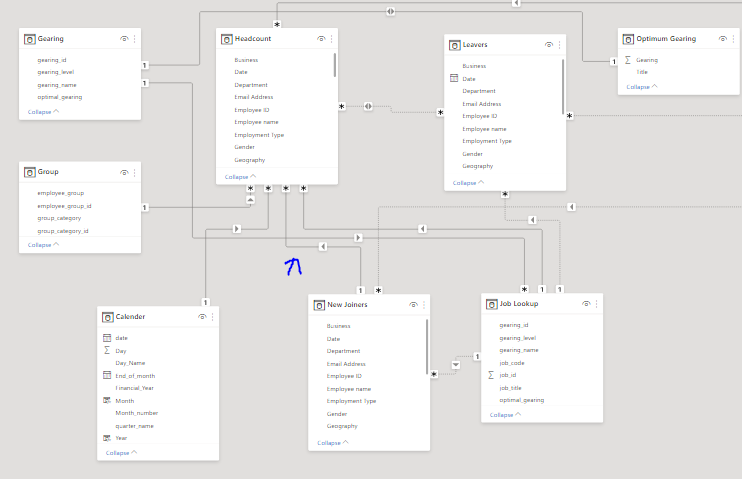Screen dimensions: 742x479
Task: Collapse the Job Lookup table
Action: click(x=505, y=415)
